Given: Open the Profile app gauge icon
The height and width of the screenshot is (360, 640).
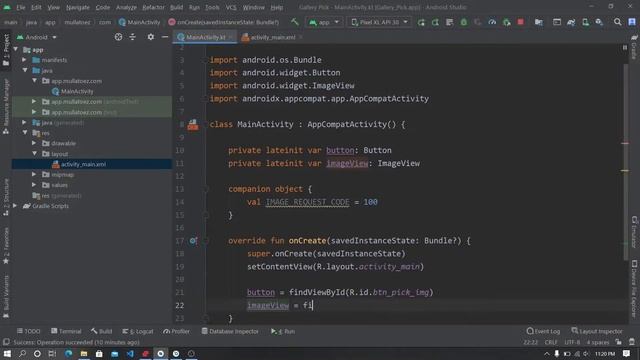Looking at the screenshot, I should tap(492, 22).
